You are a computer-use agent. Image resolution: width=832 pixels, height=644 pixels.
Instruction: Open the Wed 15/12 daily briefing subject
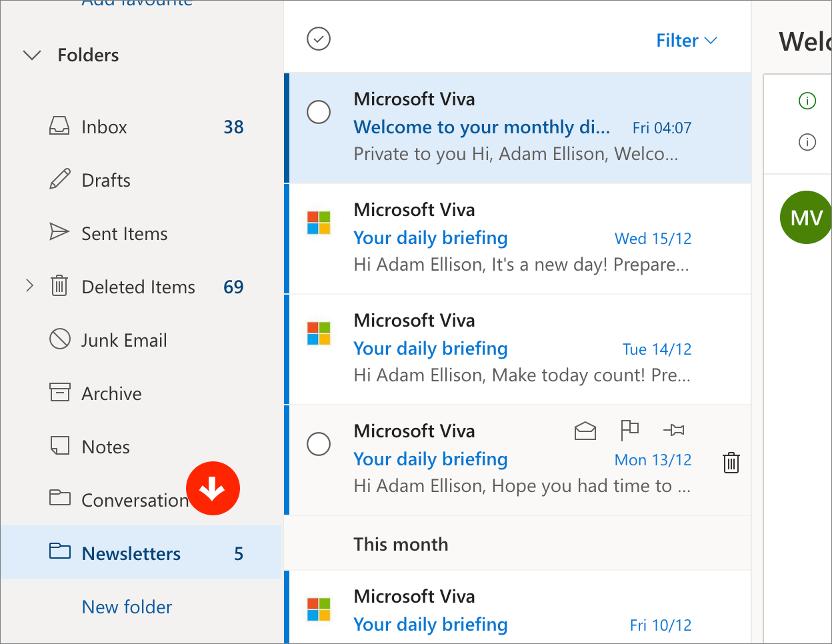[x=431, y=238]
